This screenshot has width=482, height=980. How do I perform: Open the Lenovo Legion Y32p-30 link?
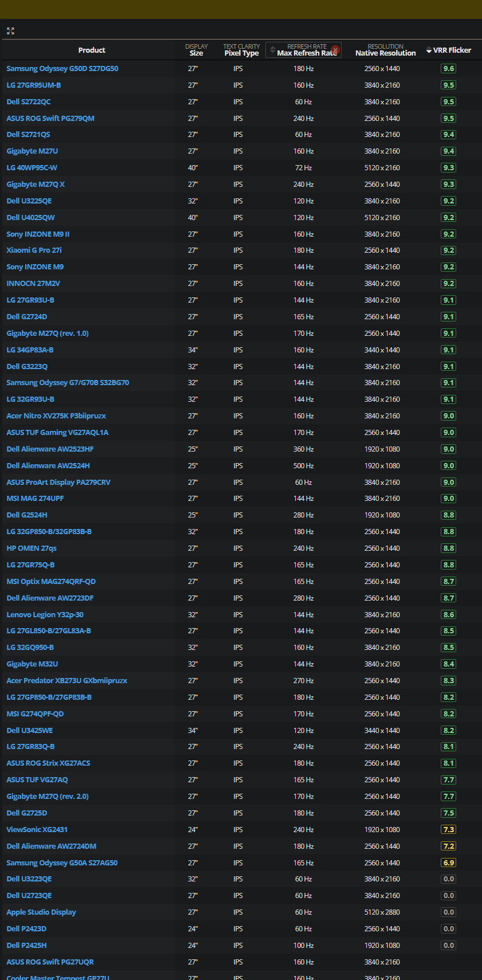45,614
